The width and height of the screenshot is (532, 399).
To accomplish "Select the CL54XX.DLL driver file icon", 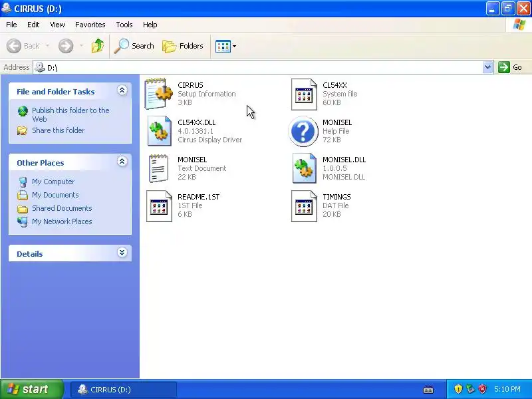I will coord(159,131).
